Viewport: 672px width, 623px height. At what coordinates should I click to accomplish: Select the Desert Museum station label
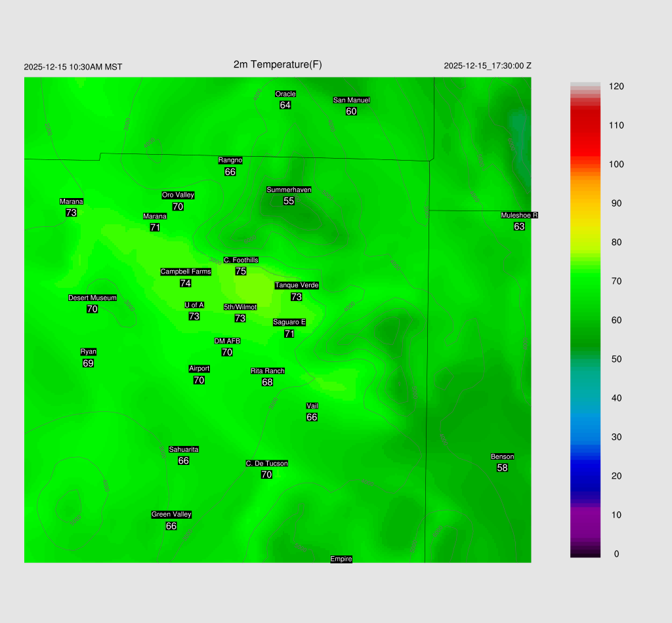[x=93, y=298]
